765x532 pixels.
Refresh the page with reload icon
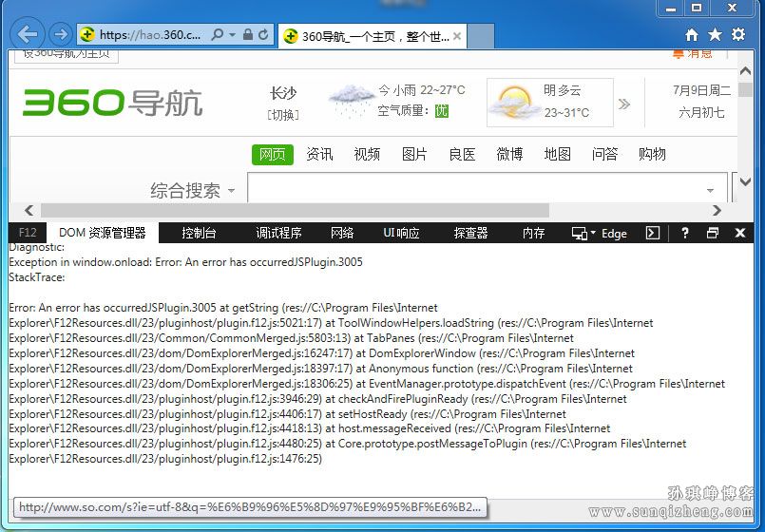click(263, 34)
